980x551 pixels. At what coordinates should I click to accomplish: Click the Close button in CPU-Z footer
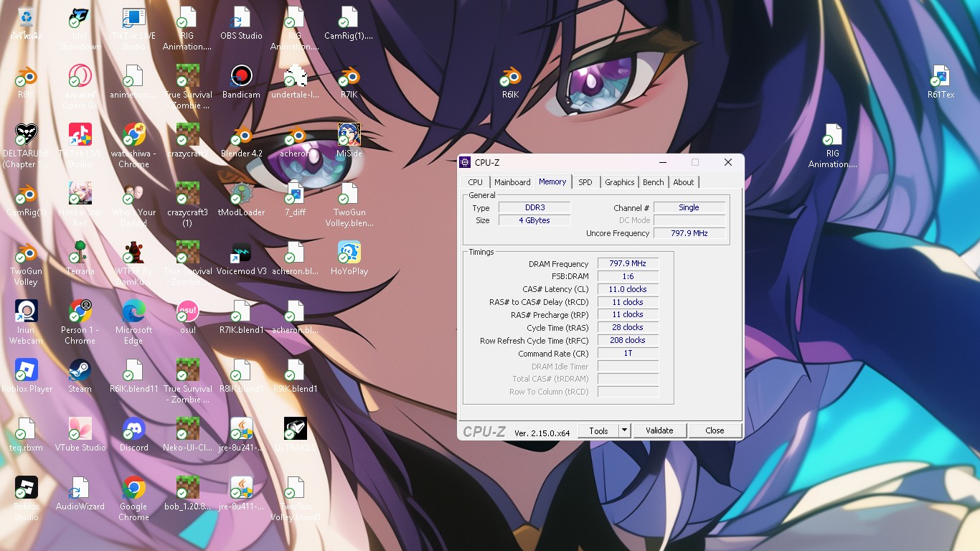(x=715, y=430)
